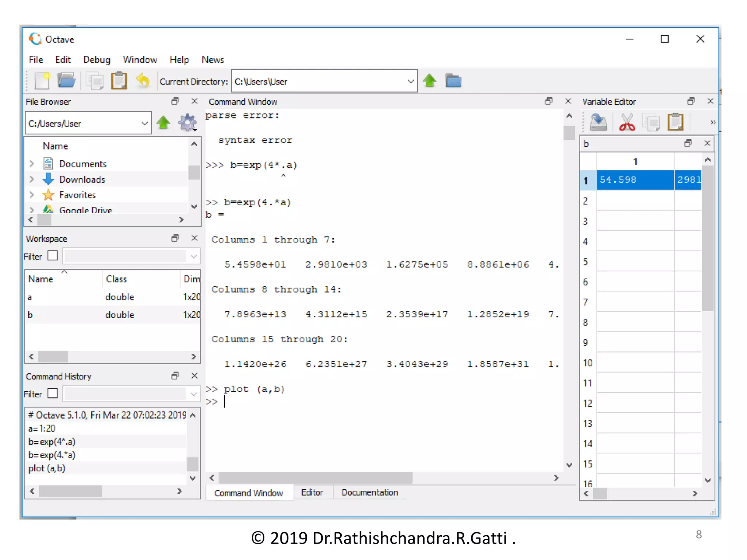Enable the Workspace Filter checkbox
Image resolution: width=747 pixels, height=560 pixels.
pyautogui.click(x=53, y=256)
